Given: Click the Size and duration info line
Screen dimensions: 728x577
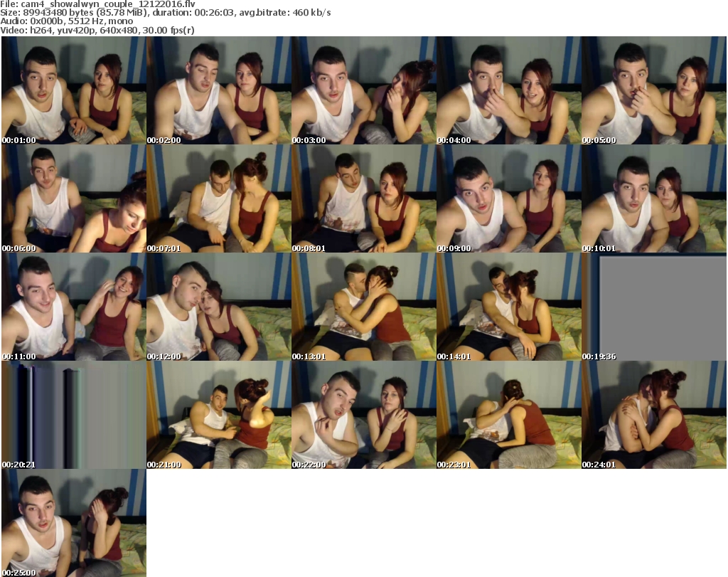Looking at the screenshot, I should pyautogui.click(x=165, y=13).
